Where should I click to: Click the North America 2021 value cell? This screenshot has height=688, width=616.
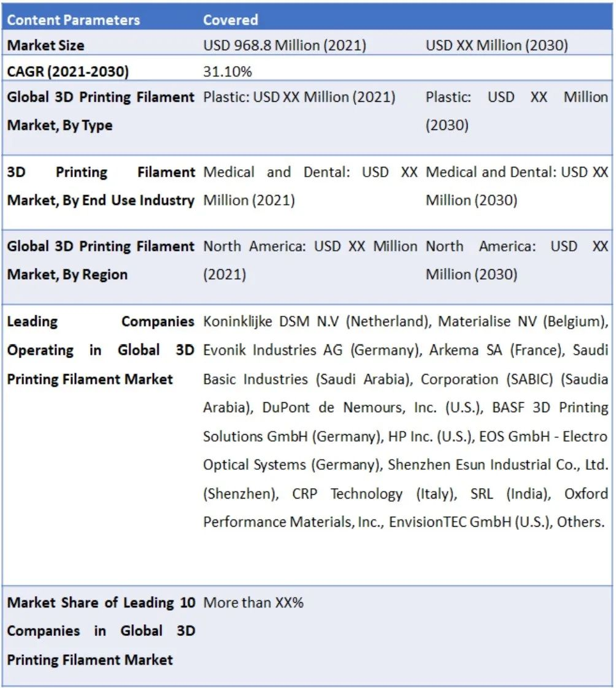tap(310, 260)
